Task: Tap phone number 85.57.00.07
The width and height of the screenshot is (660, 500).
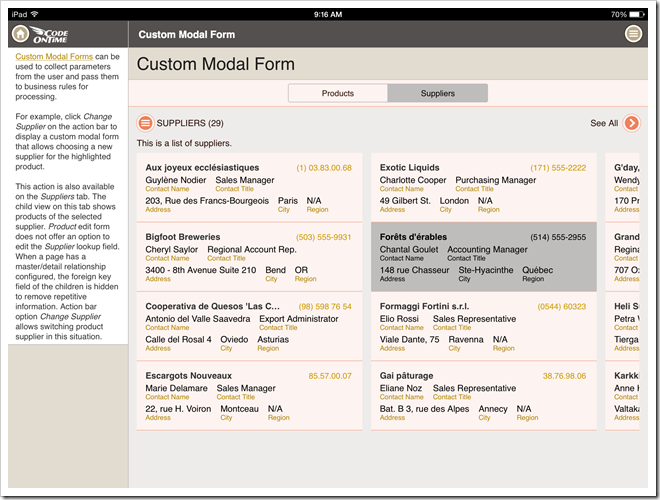Action: [x=330, y=376]
